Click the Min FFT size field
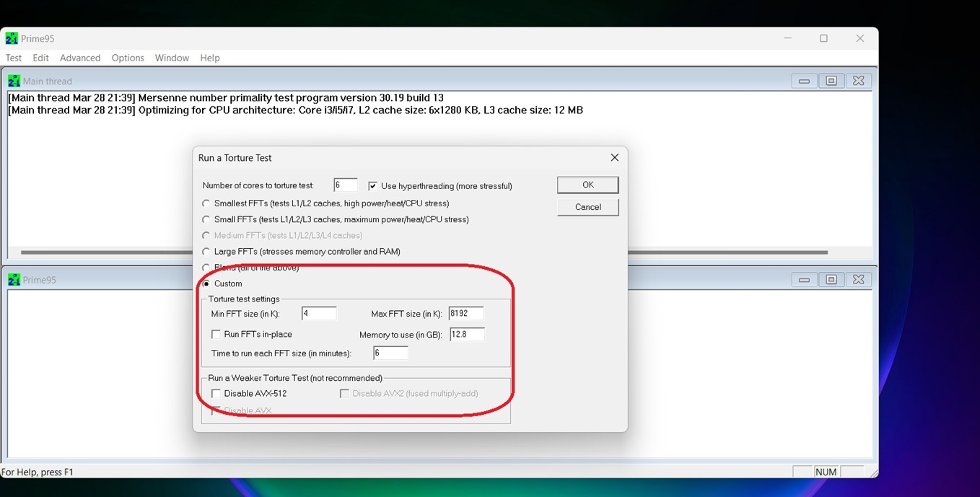 [319, 313]
